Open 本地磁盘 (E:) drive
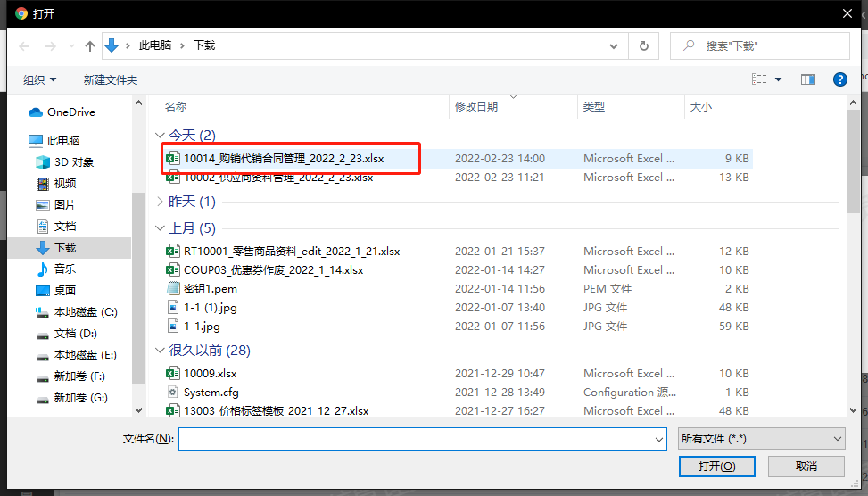Viewport: 868px width, 496px height. point(77,355)
